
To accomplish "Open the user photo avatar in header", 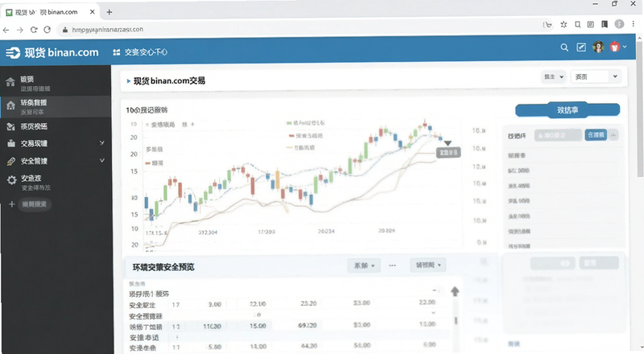I will (x=598, y=47).
